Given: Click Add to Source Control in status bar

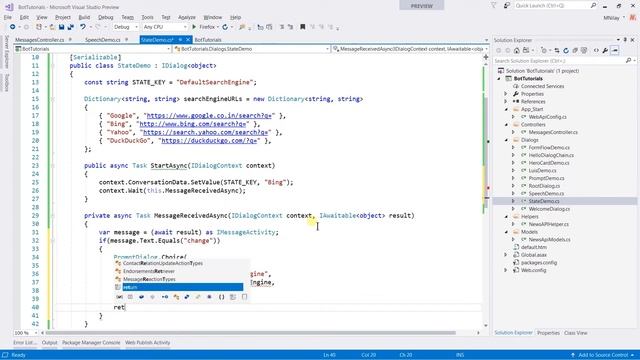Looking at the screenshot, I should tap(603, 355).
